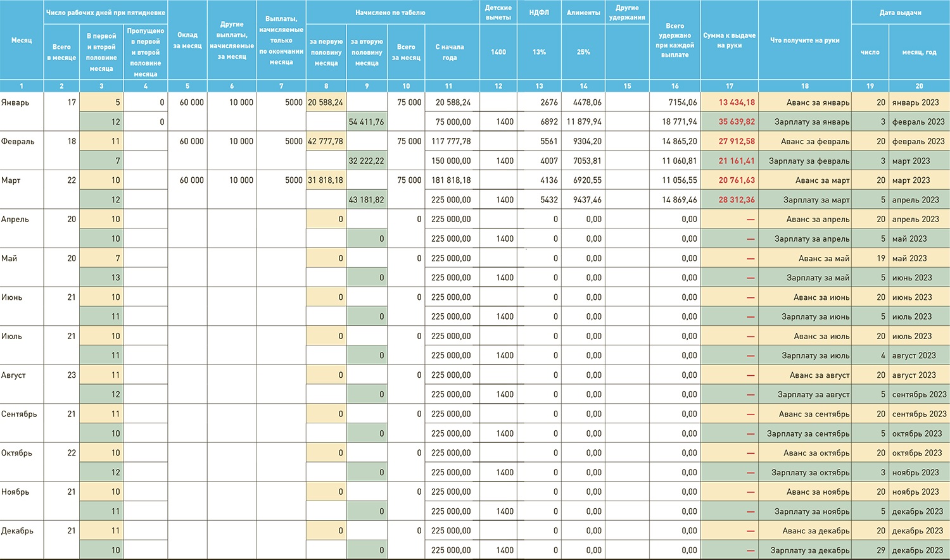This screenshot has width=950, height=560.
Task: Select the Оклад за месяц header
Action: coord(187,40)
